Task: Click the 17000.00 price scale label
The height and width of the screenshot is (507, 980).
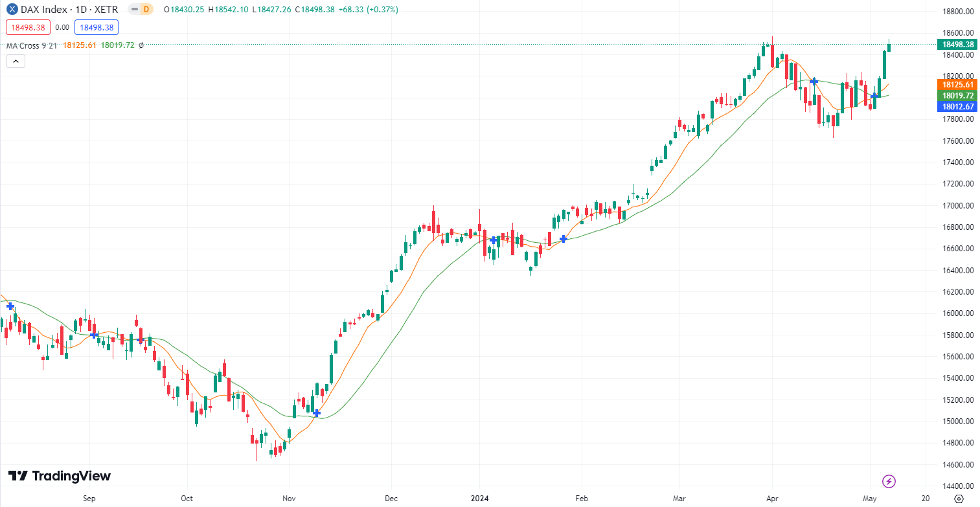Action: pyautogui.click(x=957, y=206)
